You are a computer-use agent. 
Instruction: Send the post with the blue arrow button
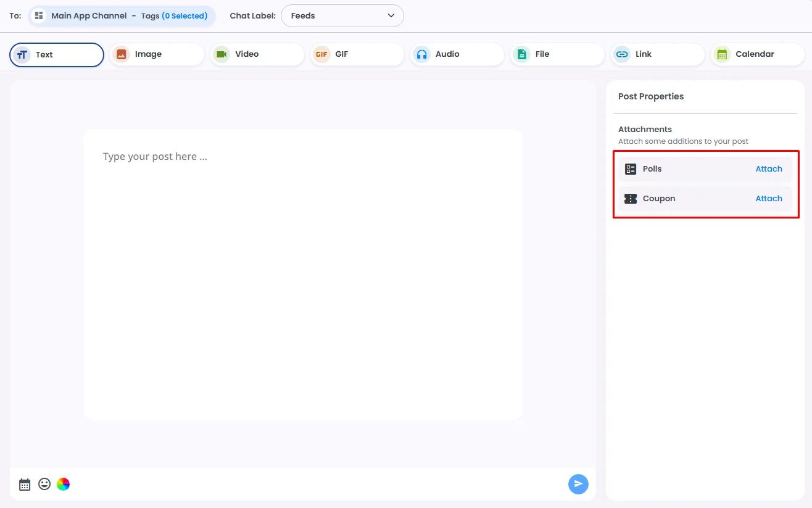point(578,484)
